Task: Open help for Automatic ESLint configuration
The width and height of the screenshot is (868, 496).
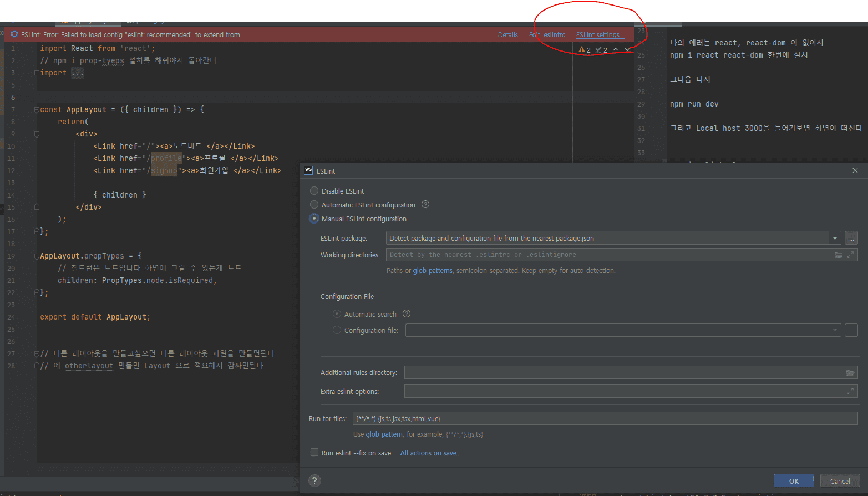Action: click(425, 204)
